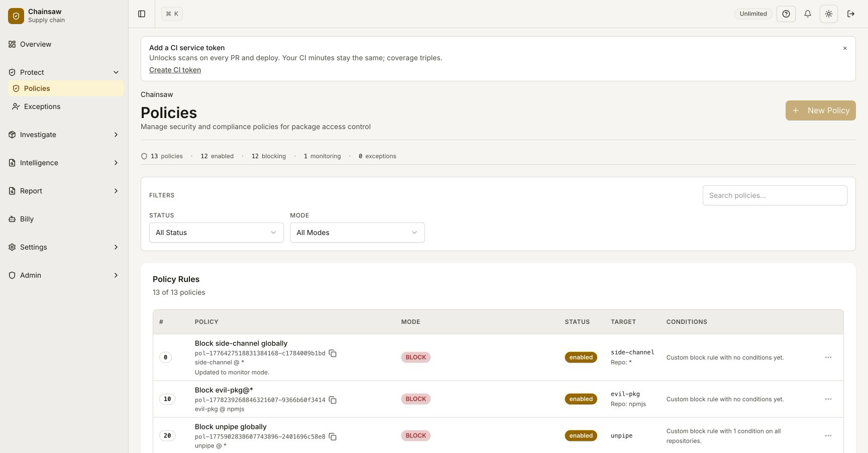Click the '0 exceptions' stat
The image size is (868, 453).
pyautogui.click(x=377, y=156)
